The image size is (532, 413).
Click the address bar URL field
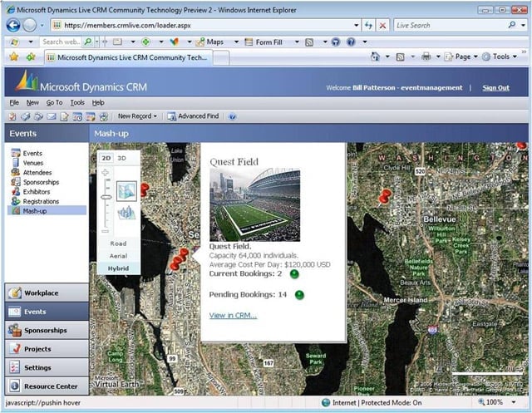coord(205,26)
